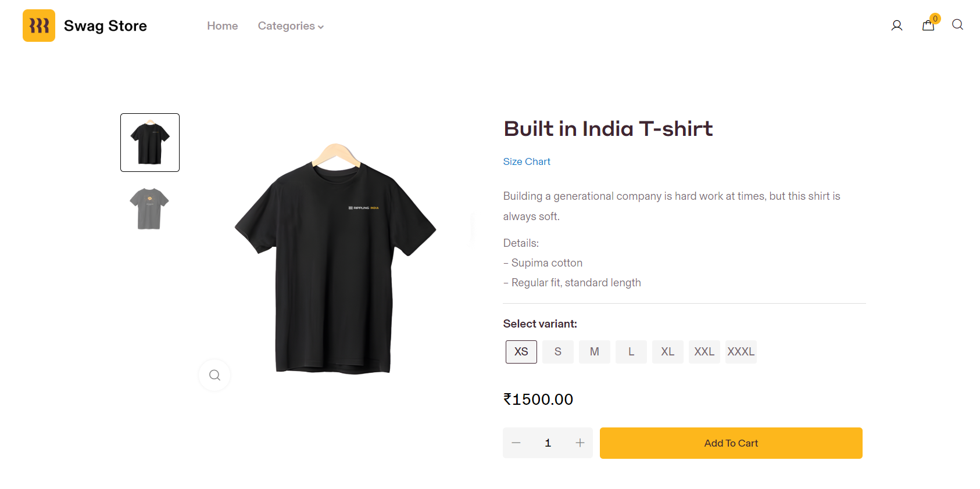
Task: Click the Swag Store logo icon
Action: click(x=39, y=26)
